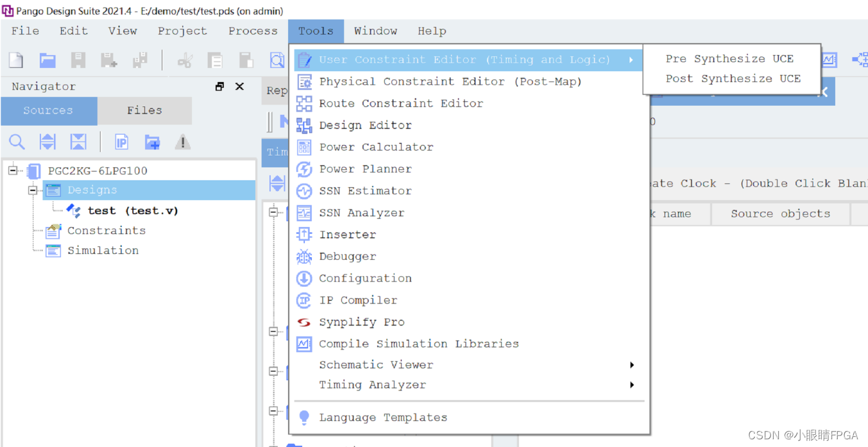Select the Constraints tree item
The width and height of the screenshot is (868, 447).
click(x=106, y=230)
